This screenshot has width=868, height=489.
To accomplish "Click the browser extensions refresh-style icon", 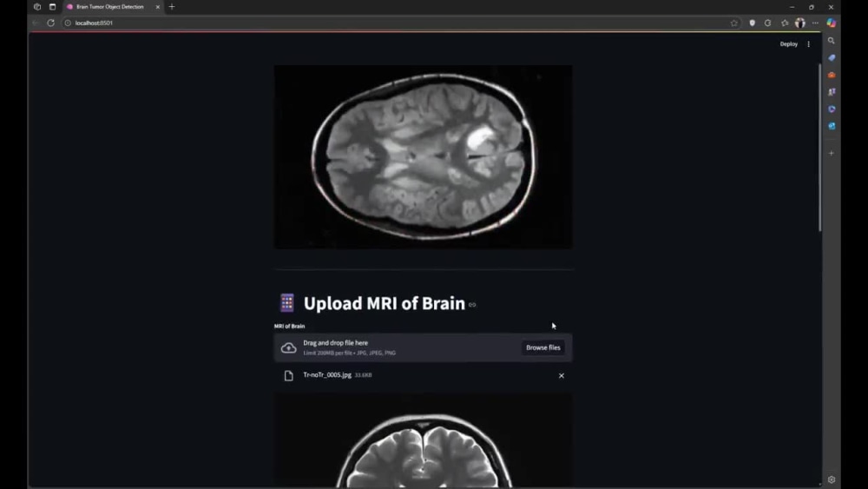I will (768, 23).
